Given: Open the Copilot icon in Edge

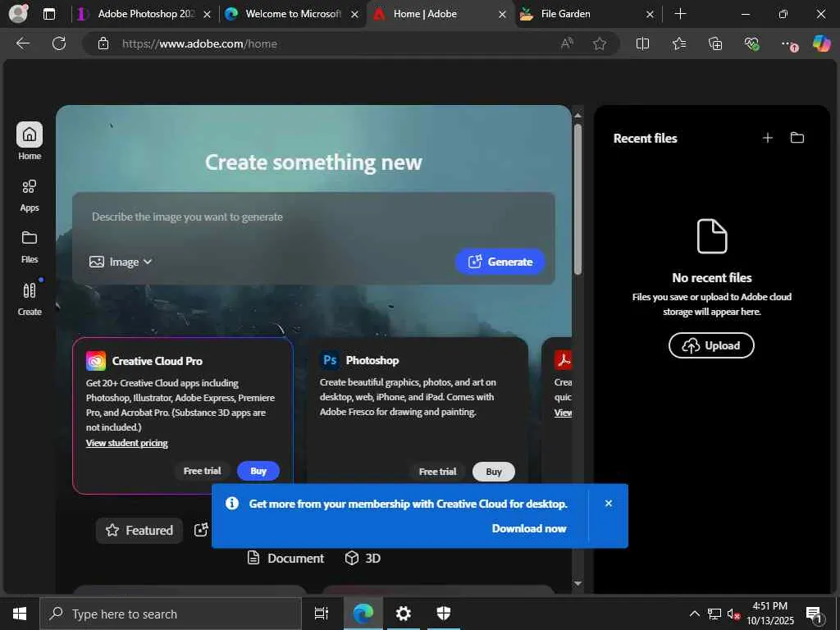Looking at the screenshot, I should coord(822,43).
